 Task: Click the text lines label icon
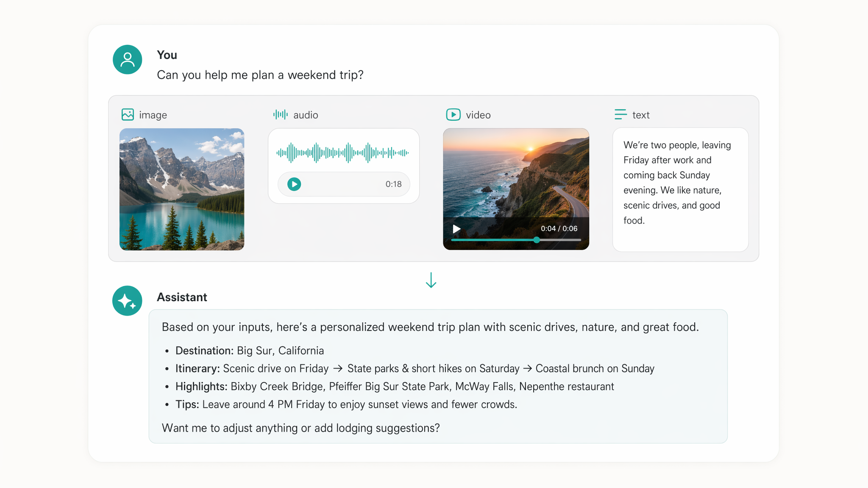[620, 114]
